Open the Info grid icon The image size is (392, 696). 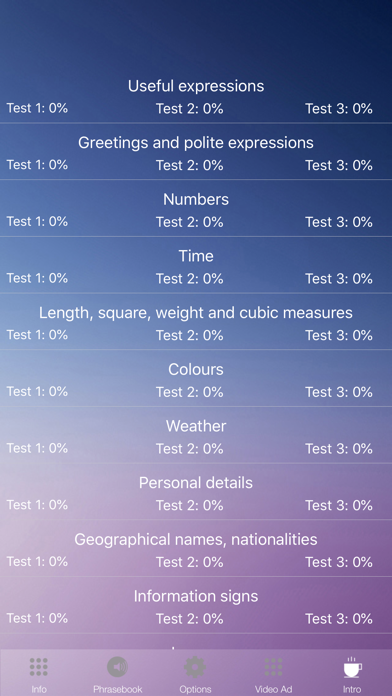tap(39, 667)
